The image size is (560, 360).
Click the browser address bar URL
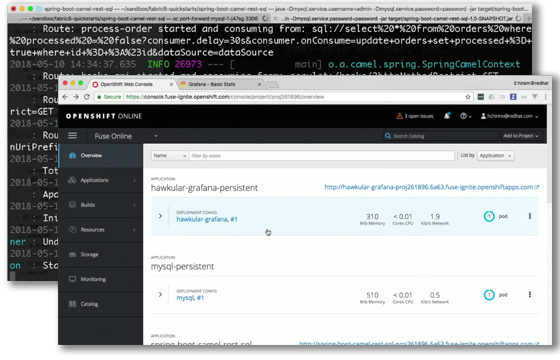point(225,97)
